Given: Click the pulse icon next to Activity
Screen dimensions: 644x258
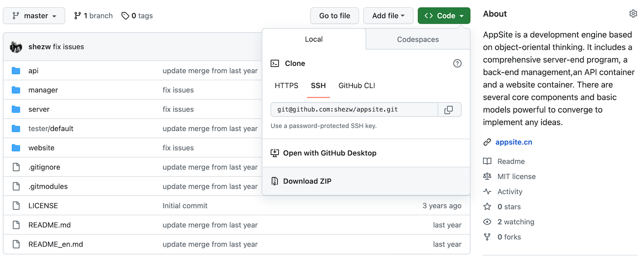Looking at the screenshot, I should [487, 192].
